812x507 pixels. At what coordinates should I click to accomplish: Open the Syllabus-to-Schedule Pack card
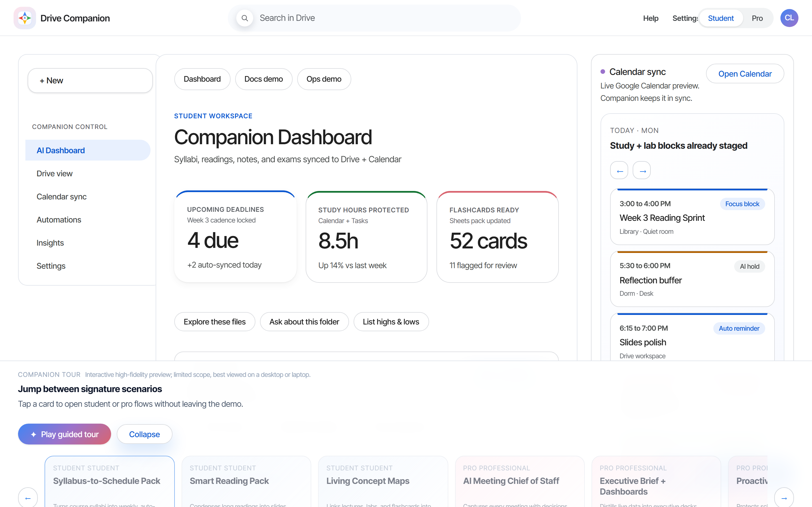click(x=110, y=482)
